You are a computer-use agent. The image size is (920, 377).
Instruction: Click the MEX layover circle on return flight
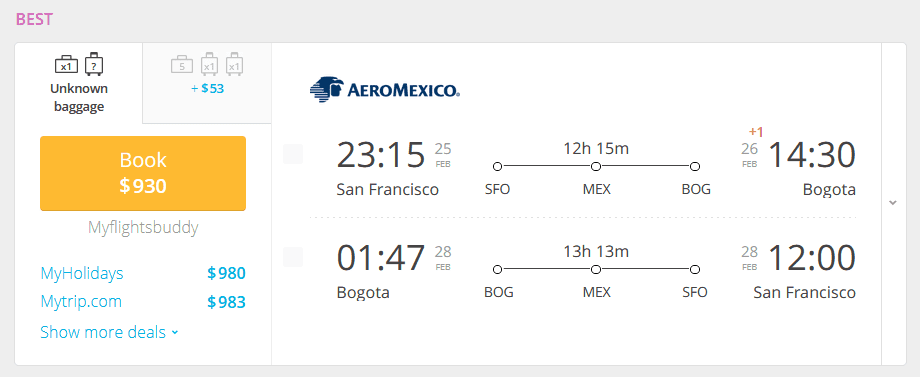tap(596, 270)
